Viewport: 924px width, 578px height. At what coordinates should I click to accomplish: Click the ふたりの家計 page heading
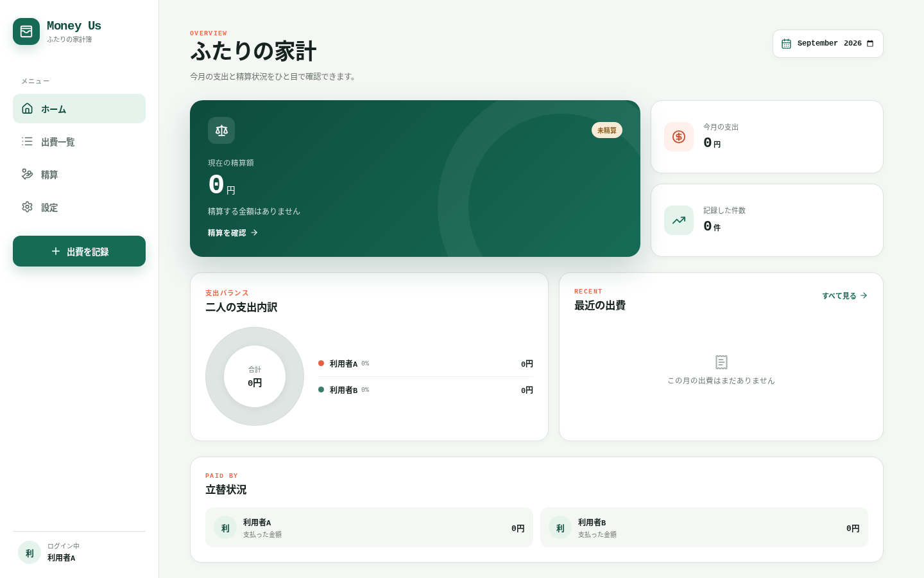[x=253, y=51]
